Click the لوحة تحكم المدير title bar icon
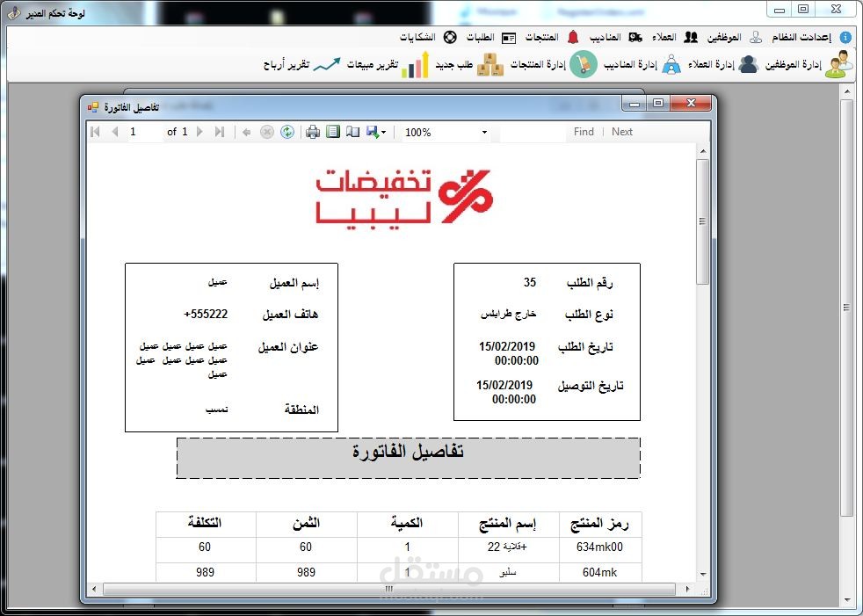 coord(14,12)
